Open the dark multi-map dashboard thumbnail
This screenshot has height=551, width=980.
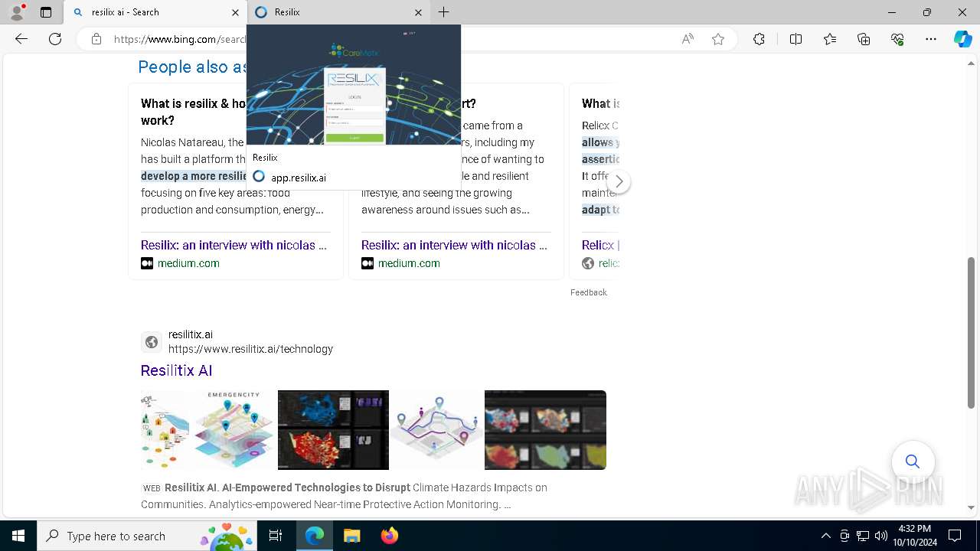pos(545,430)
